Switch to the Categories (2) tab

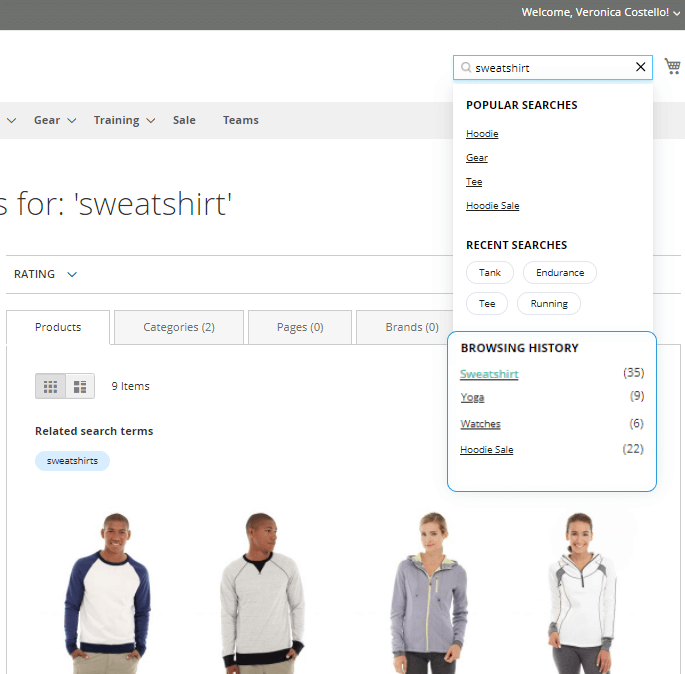click(x=179, y=327)
